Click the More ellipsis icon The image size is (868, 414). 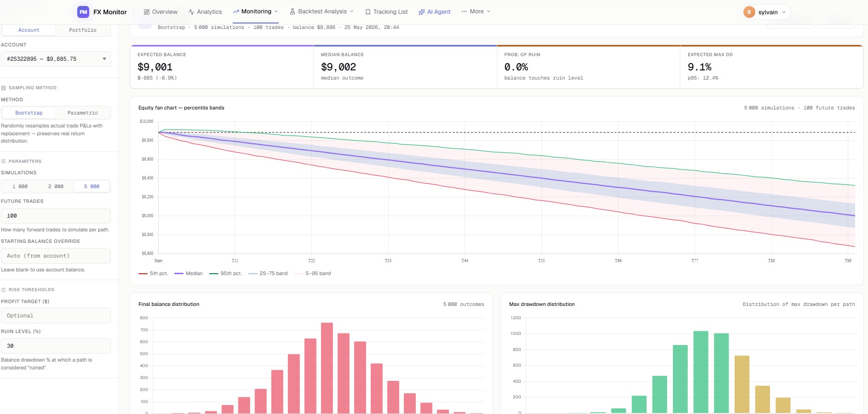(x=464, y=11)
